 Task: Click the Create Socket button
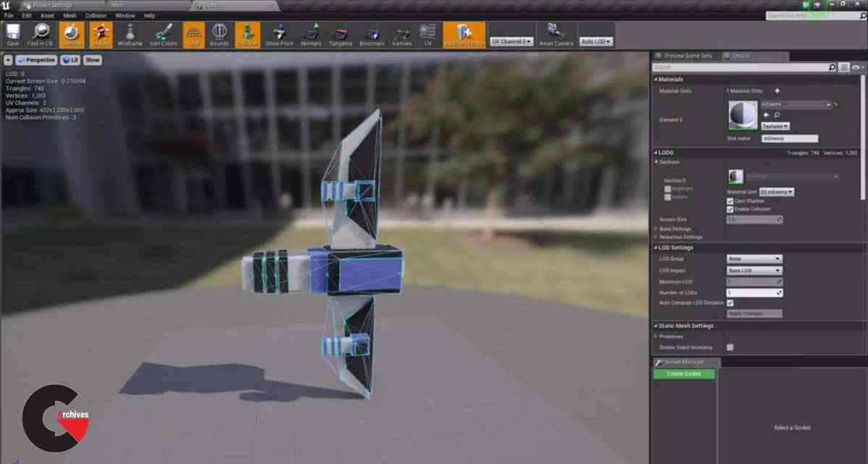(684, 374)
